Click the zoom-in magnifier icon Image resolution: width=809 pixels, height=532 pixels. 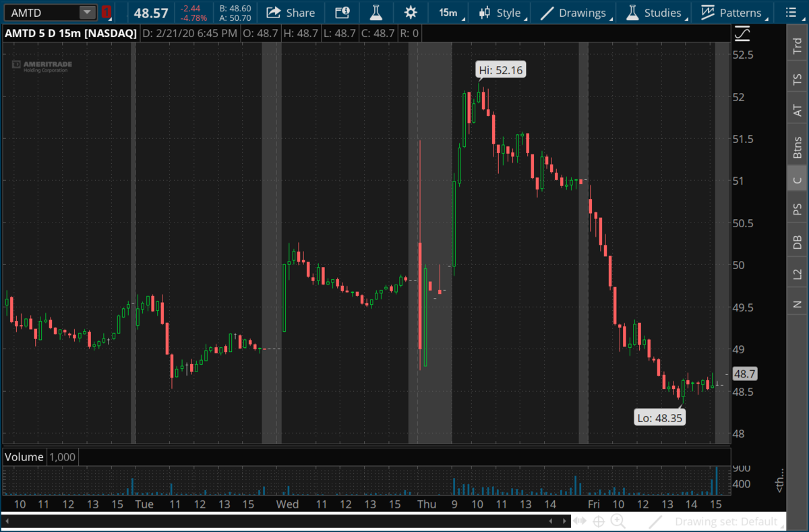(x=618, y=521)
